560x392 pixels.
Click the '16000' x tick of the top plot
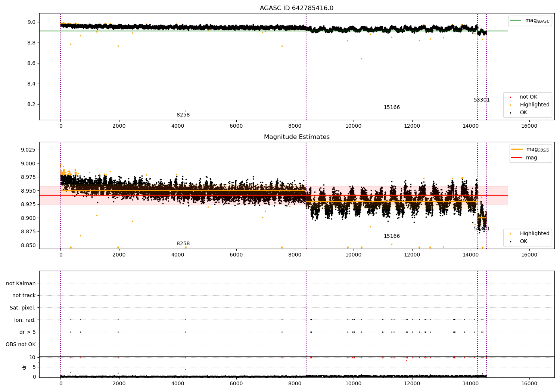[529, 126]
